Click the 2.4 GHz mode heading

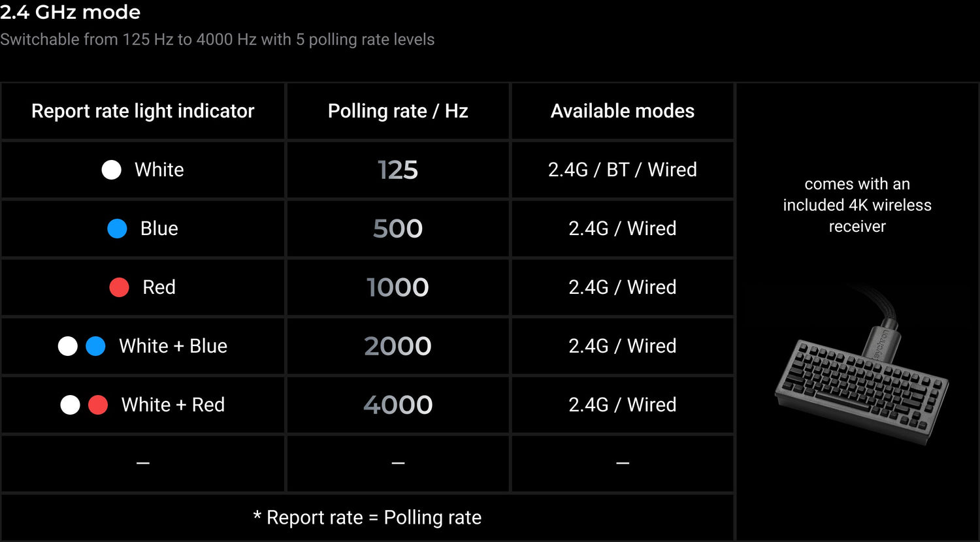[x=70, y=12]
